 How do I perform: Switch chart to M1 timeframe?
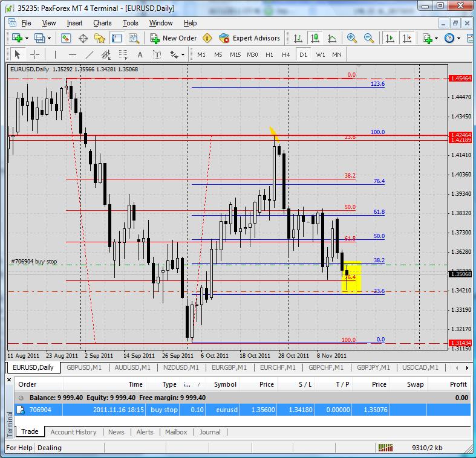click(x=201, y=54)
